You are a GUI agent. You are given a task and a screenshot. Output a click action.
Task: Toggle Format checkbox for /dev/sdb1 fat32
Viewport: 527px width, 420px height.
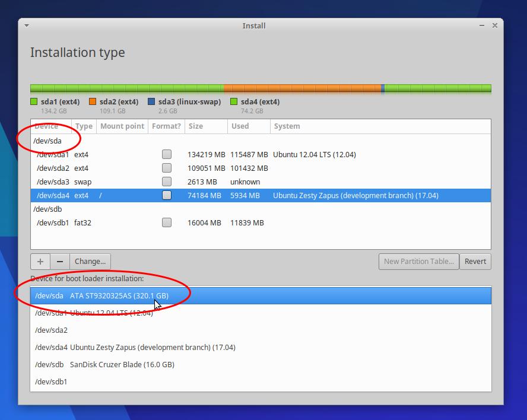(167, 222)
